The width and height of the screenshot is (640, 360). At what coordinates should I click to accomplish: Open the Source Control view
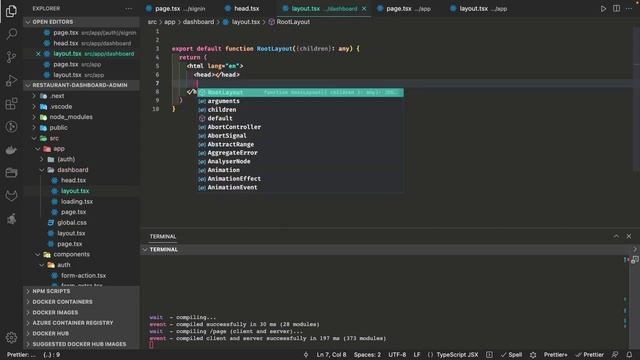(x=11, y=57)
